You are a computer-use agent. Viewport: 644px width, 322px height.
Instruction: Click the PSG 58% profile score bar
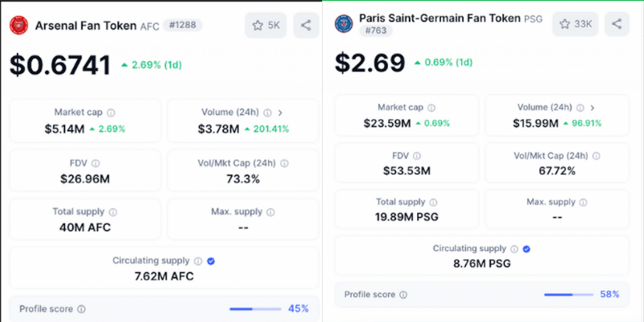click(568, 295)
